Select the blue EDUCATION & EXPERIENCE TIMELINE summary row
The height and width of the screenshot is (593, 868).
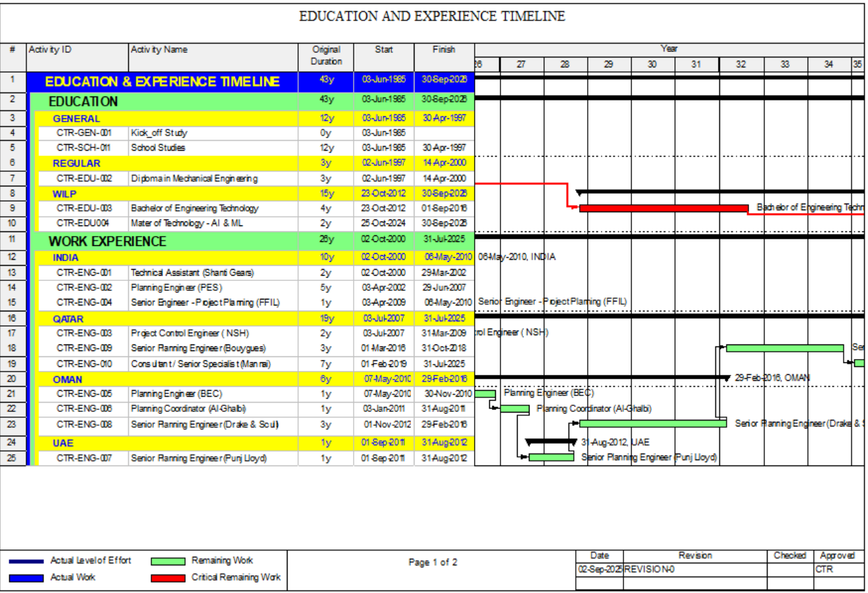(x=251, y=81)
